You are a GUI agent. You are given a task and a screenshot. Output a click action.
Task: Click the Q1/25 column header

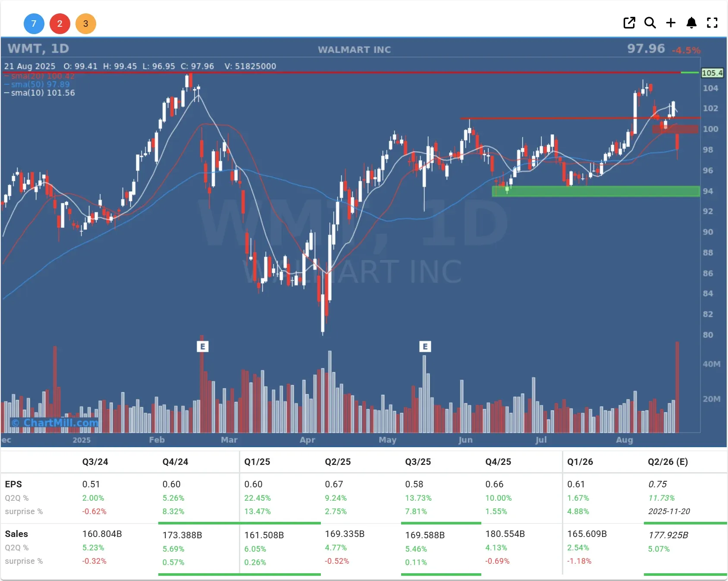click(x=257, y=462)
